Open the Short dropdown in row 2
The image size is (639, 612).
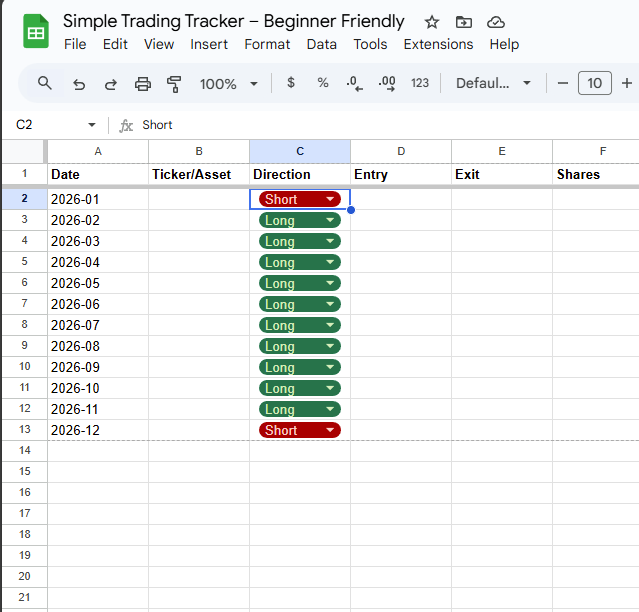click(x=330, y=199)
